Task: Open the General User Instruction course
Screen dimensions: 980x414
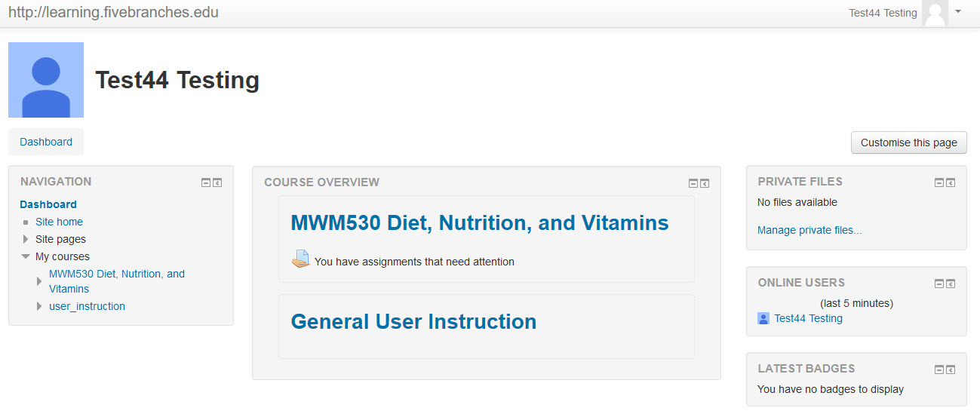Action: [413, 321]
